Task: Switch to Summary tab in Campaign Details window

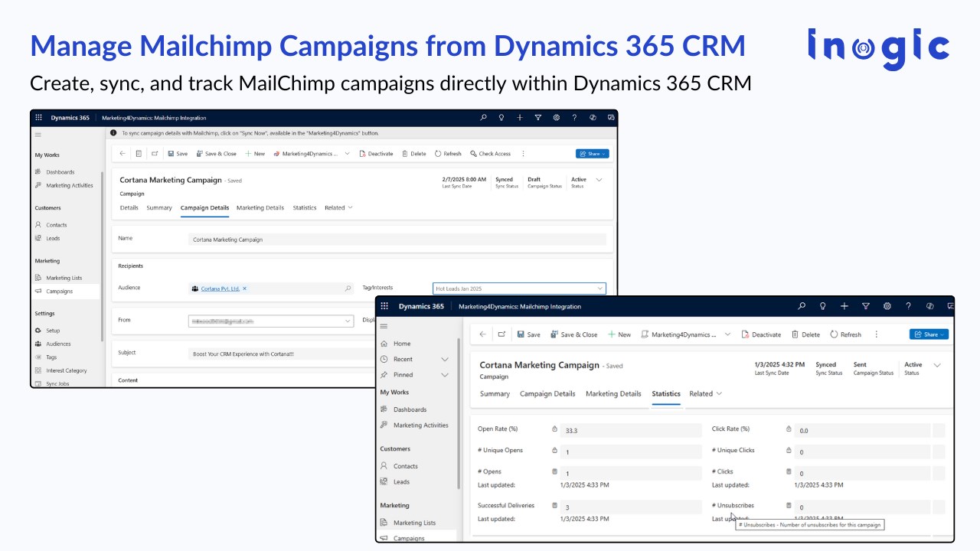Action: pyautogui.click(x=159, y=207)
